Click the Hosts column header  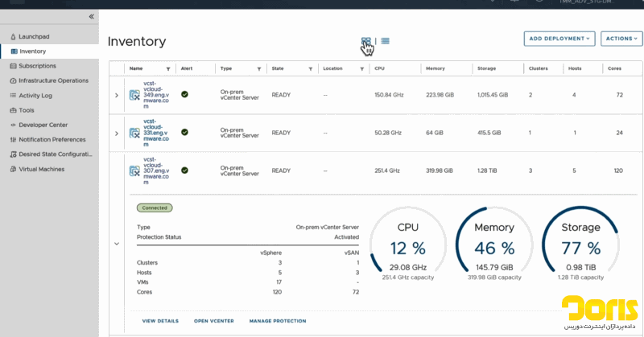click(x=575, y=68)
